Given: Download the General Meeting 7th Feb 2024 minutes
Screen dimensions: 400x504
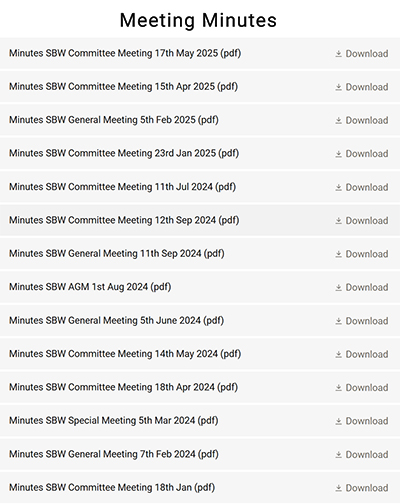Looking at the screenshot, I should pyautogui.click(x=362, y=455).
